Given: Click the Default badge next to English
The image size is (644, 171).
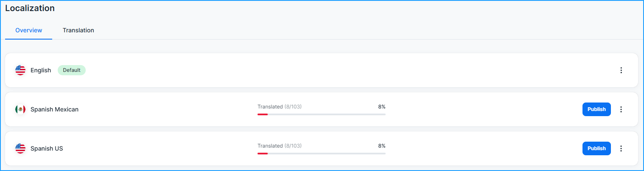Looking at the screenshot, I should click(72, 70).
